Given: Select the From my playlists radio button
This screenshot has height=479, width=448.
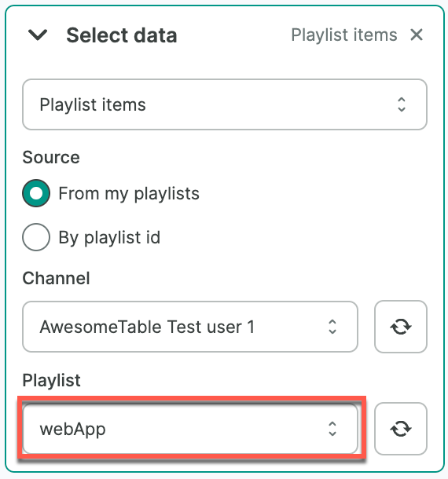Looking at the screenshot, I should tap(36, 193).
